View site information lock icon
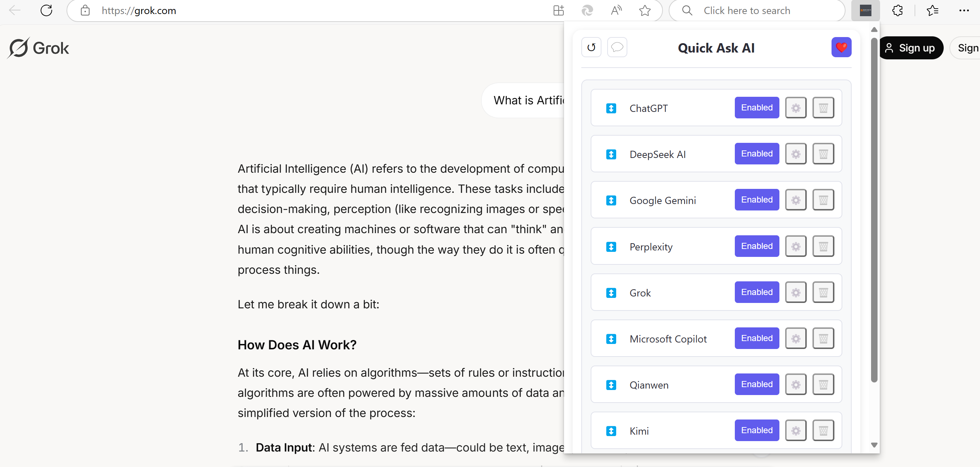This screenshot has width=980, height=467. point(85,10)
